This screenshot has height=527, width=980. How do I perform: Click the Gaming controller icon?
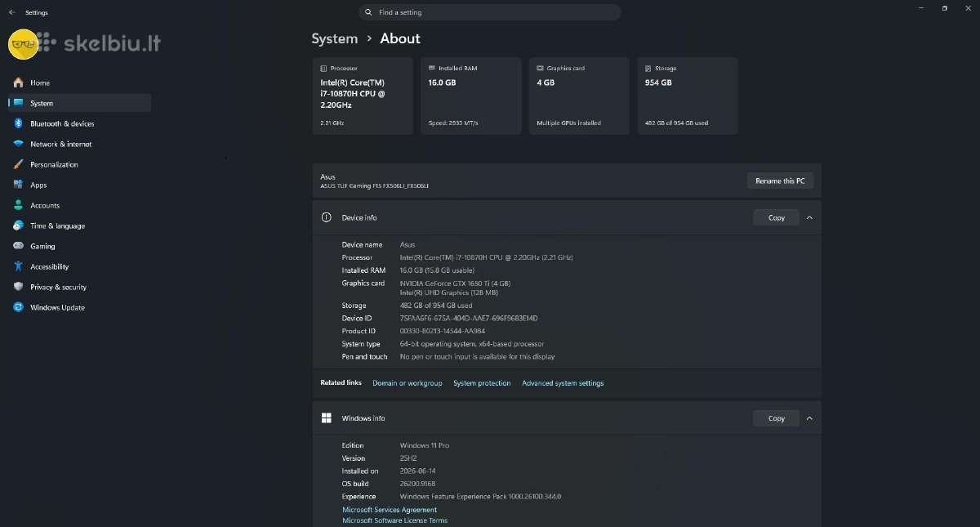tap(18, 246)
